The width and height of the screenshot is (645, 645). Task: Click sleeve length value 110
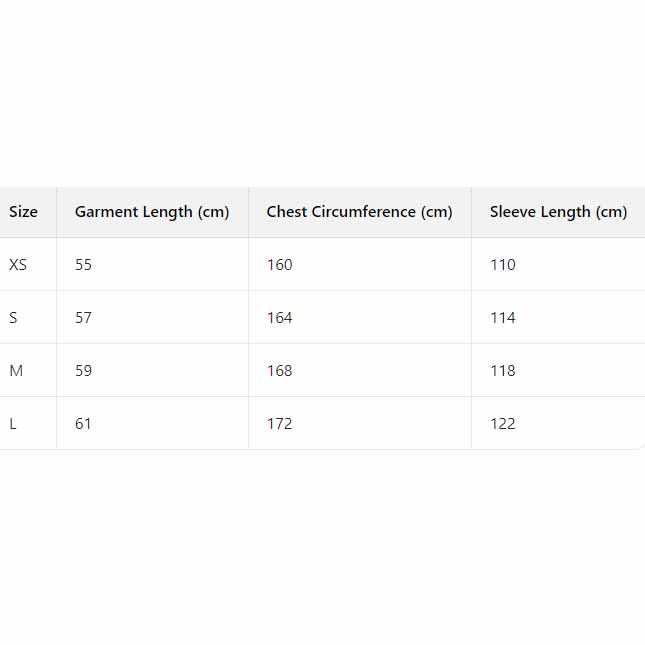pyautogui.click(x=503, y=265)
